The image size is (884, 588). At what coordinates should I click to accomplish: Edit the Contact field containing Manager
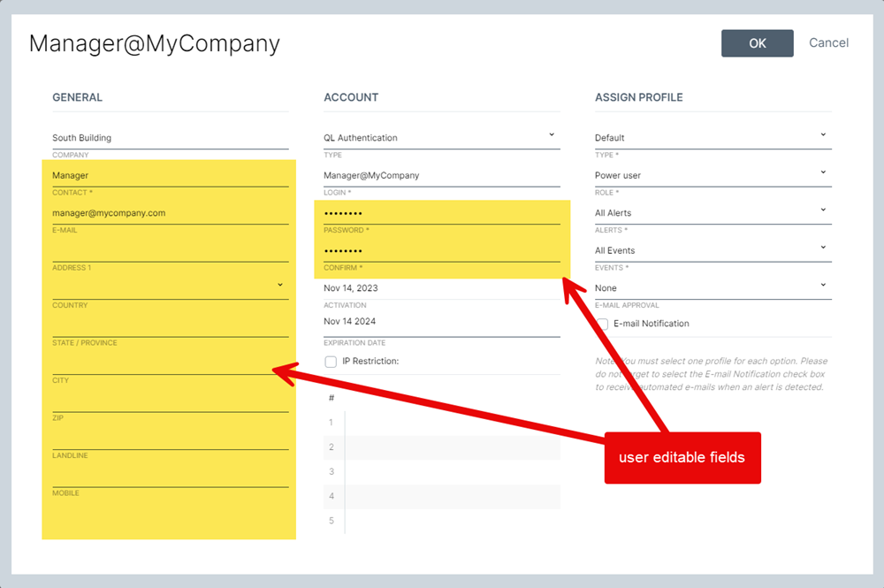tap(171, 176)
